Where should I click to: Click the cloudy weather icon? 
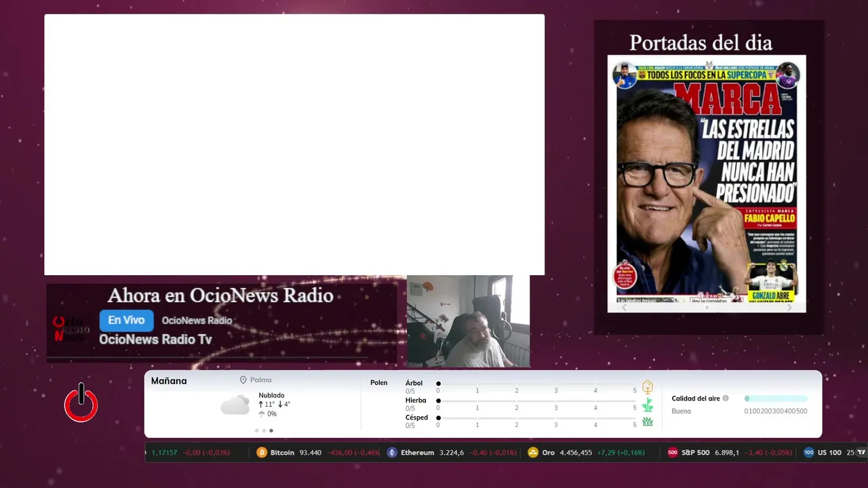point(235,405)
